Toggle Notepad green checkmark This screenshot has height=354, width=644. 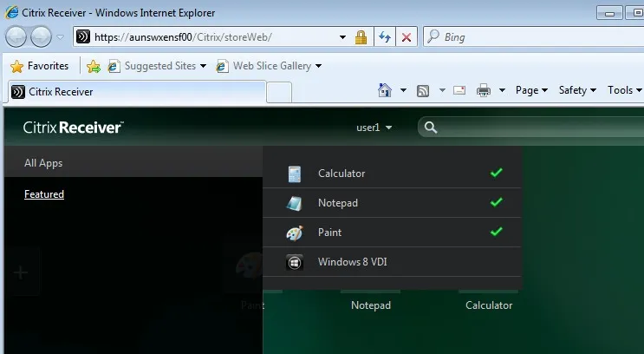tap(497, 202)
